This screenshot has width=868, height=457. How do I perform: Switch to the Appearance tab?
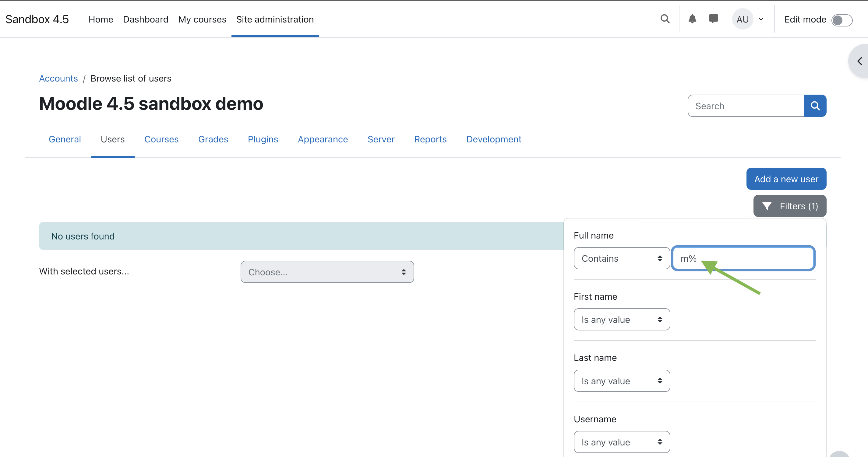[x=323, y=139]
